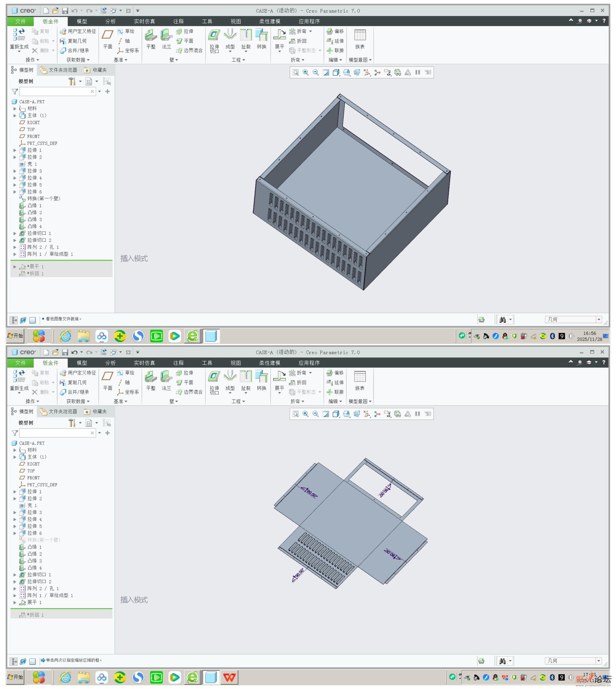
Task: Click 文件 button in lower Creo window
Action: point(20,363)
